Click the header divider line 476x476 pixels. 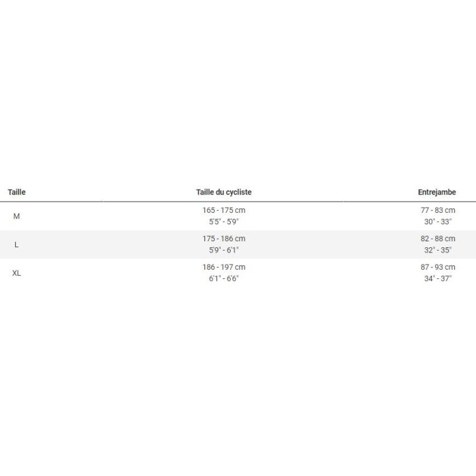[x=238, y=201]
